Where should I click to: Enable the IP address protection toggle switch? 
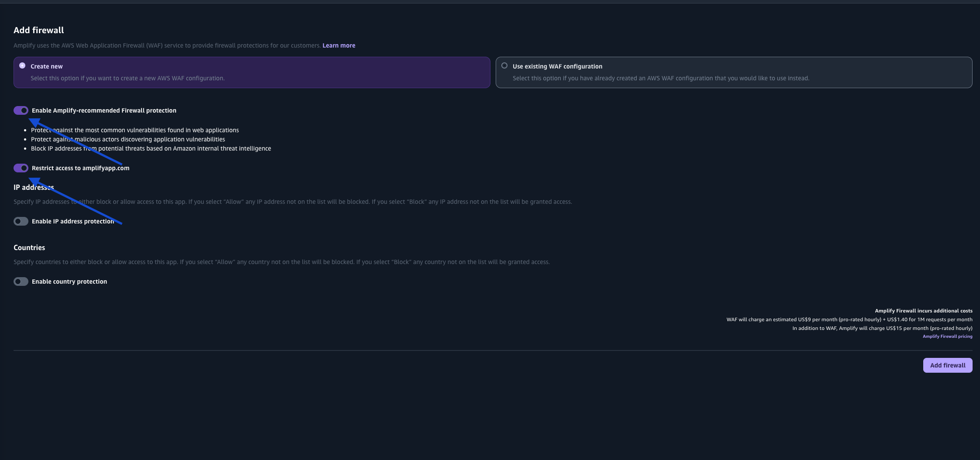click(x=21, y=221)
